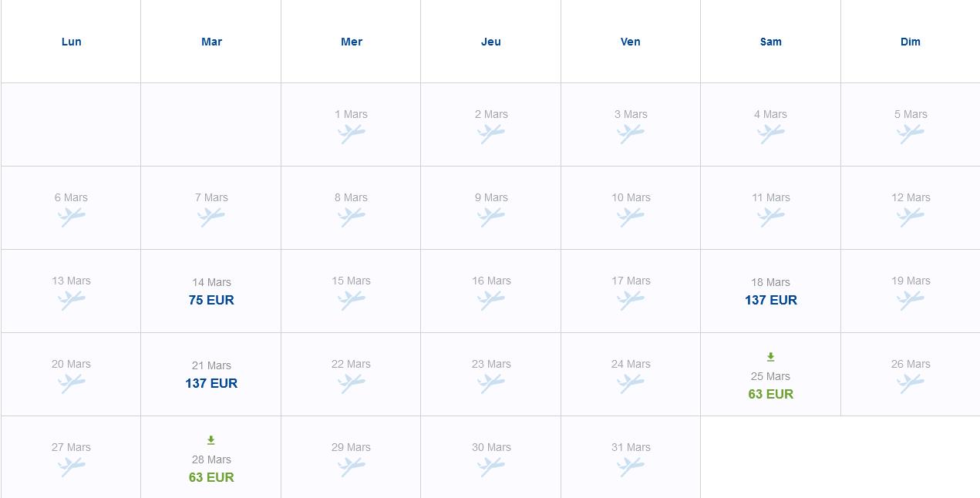Select the 75 EUR fare on 14 Mars
The width and height of the screenshot is (980, 498).
(211, 300)
